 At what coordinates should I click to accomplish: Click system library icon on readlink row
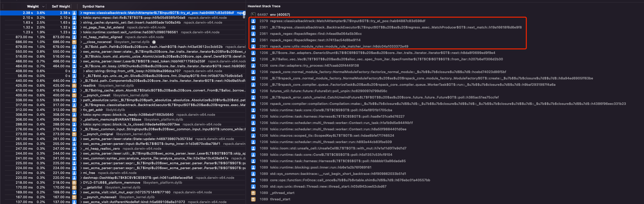74,85
